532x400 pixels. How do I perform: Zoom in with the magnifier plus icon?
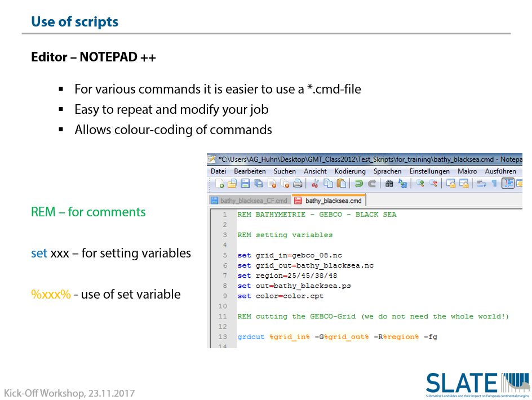click(x=420, y=184)
